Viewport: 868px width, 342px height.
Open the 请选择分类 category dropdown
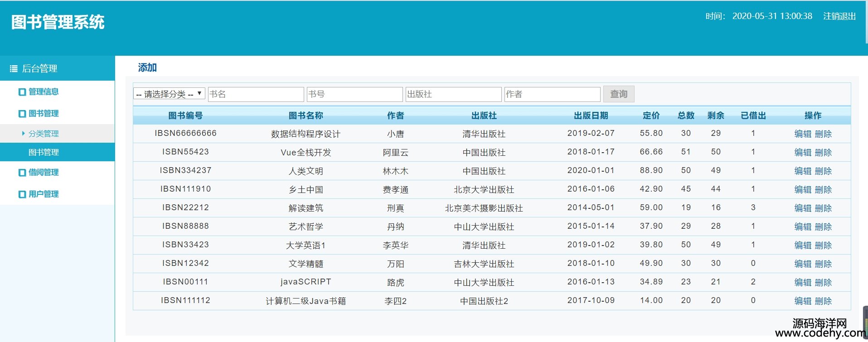coord(169,94)
